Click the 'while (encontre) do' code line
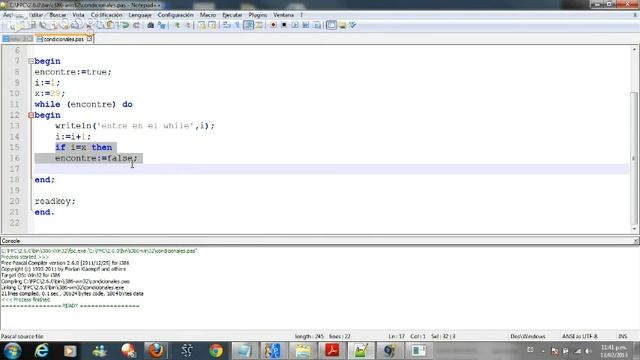Image resolution: width=640 pixels, height=360 pixels. 83,104
